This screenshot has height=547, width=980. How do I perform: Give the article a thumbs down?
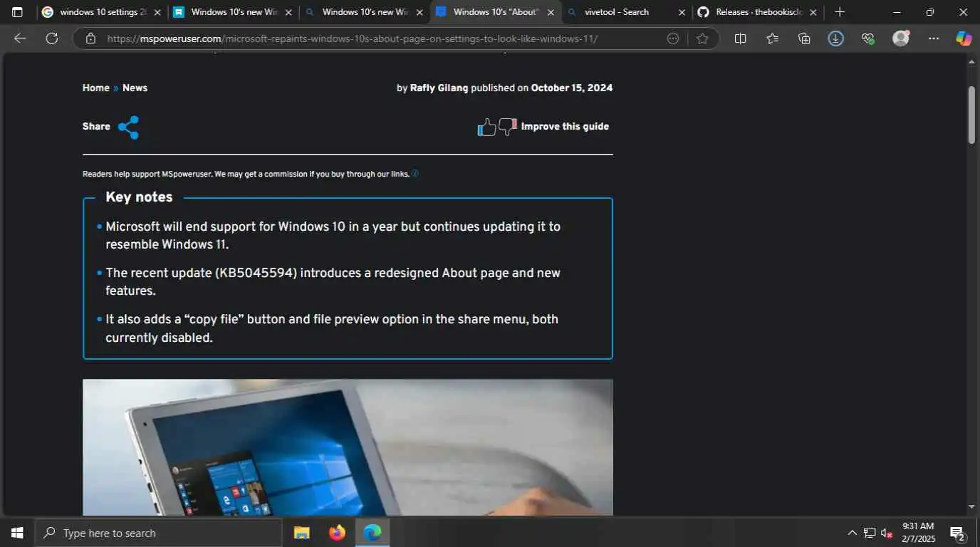click(x=507, y=127)
